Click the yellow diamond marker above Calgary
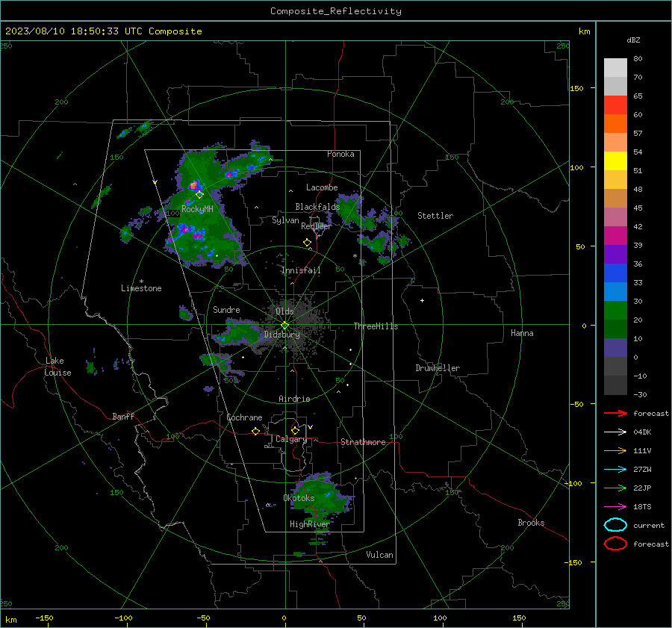672x628 pixels. coord(295,430)
